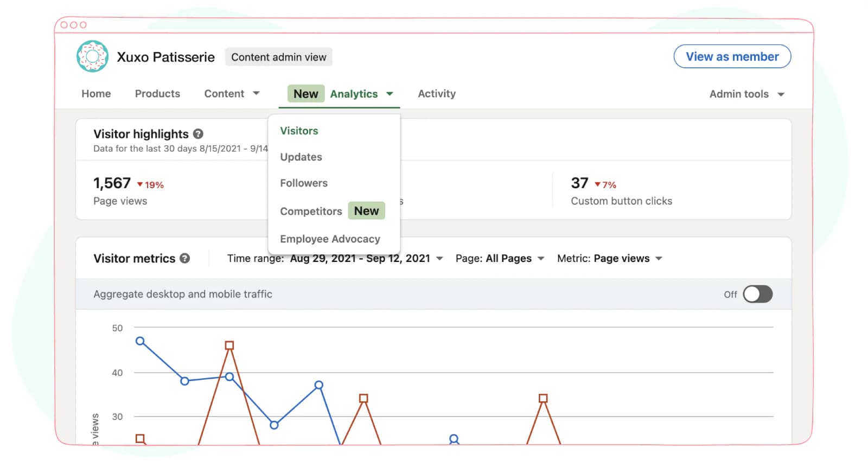Screen dimensions: 868x461
Task: Click the first blue circle data point
Action: click(x=140, y=341)
